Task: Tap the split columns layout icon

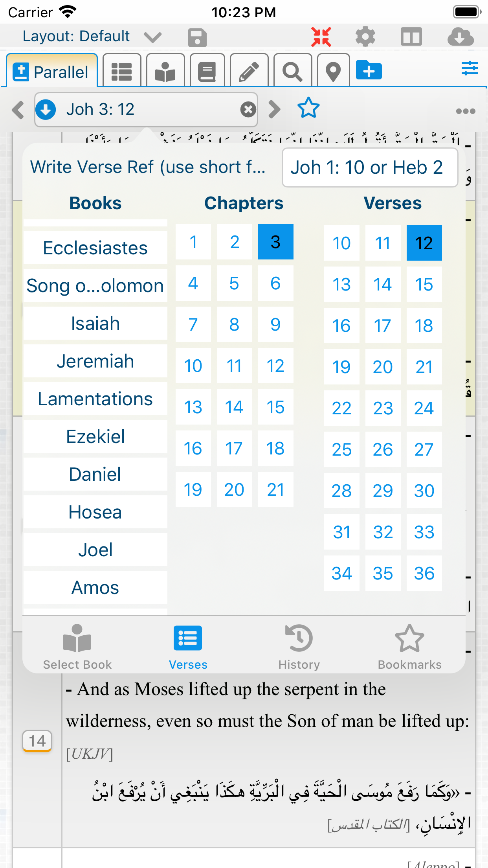Action: click(411, 37)
